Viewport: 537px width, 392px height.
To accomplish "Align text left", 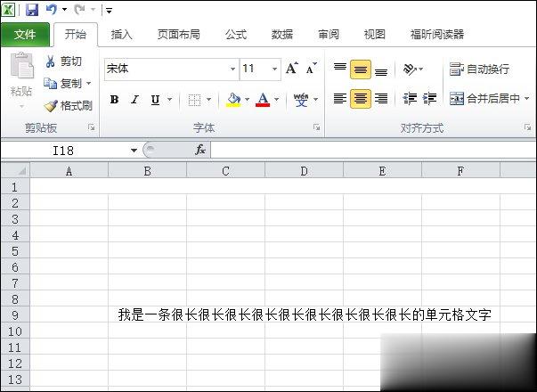I will coord(339,99).
